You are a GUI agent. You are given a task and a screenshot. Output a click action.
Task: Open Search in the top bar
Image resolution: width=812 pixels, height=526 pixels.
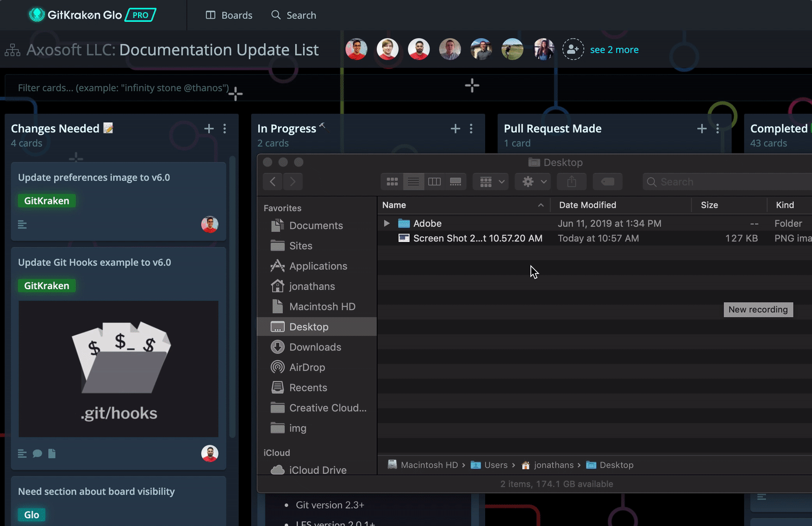tap(293, 15)
